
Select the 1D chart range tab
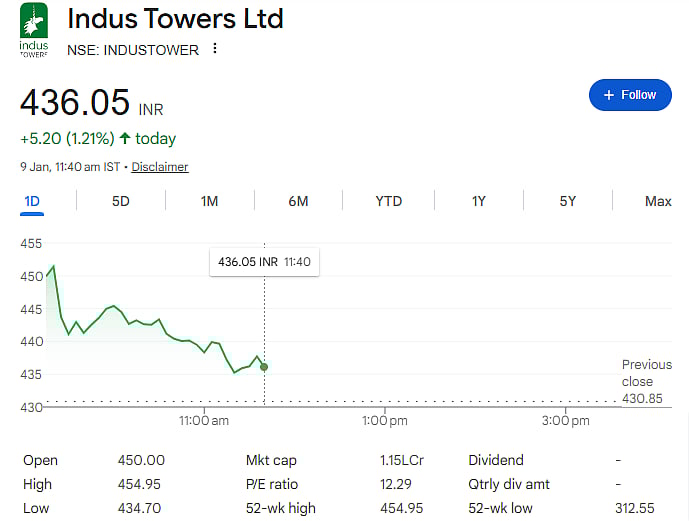pos(32,201)
